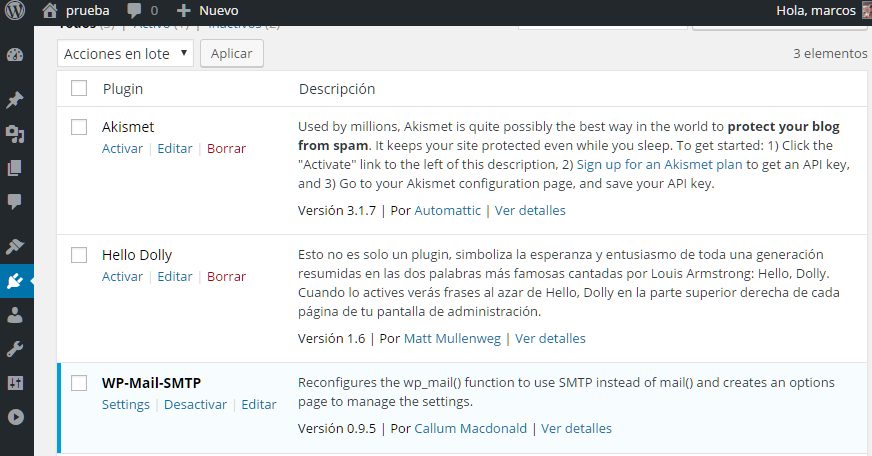Click the plus icon beside Nuevo
The image size is (872, 456).
click(x=184, y=11)
